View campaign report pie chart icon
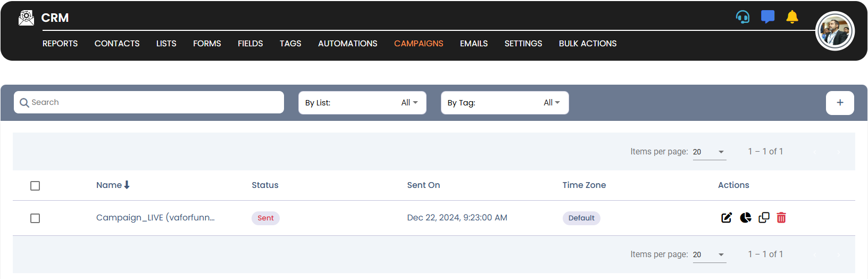 click(x=746, y=218)
